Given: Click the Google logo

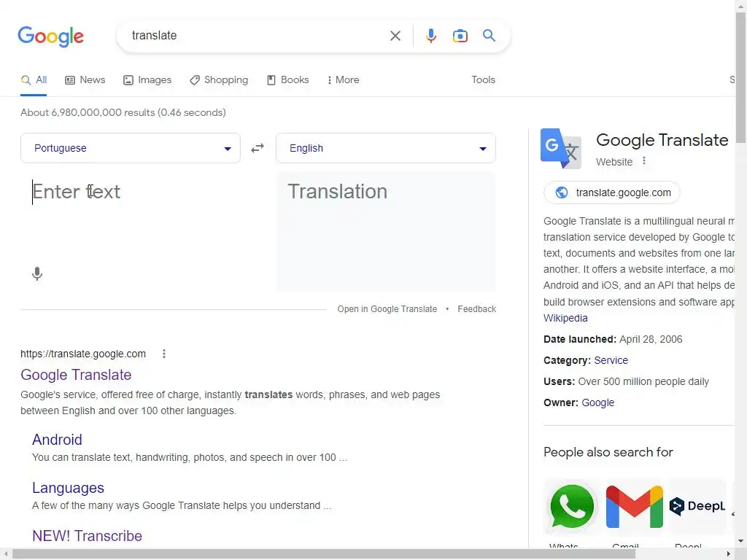Looking at the screenshot, I should coord(50,36).
